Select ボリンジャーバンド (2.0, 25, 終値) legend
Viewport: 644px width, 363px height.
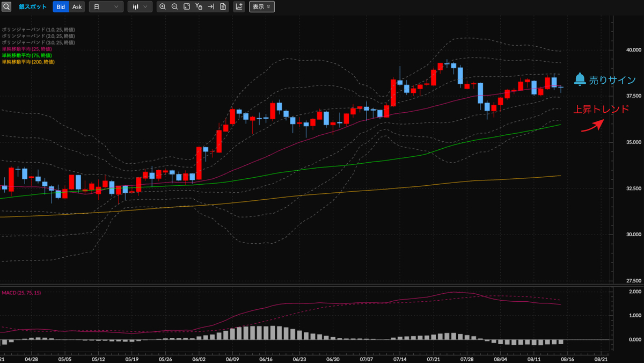point(38,36)
